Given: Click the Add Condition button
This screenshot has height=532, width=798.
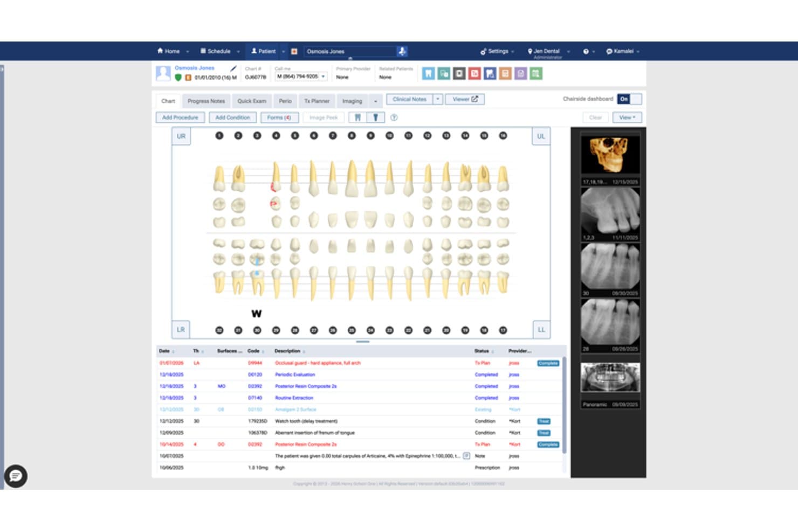Looking at the screenshot, I should (233, 118).
